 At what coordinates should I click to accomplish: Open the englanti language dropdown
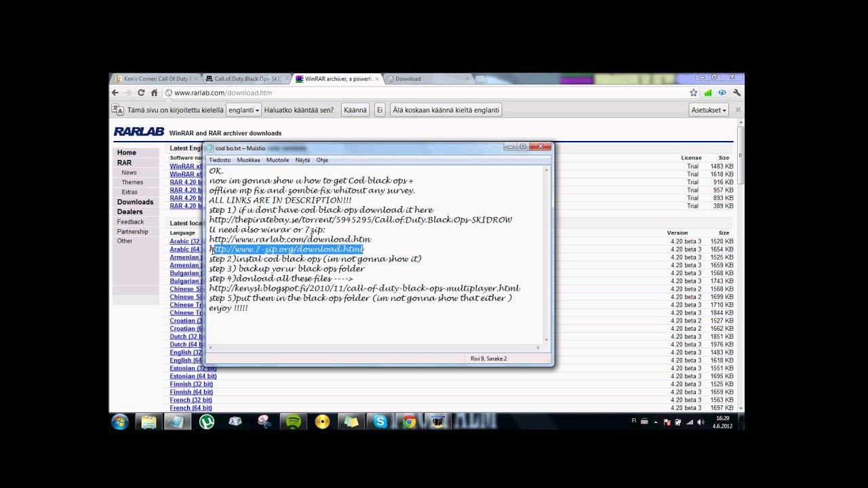click(x=243, y=110)
